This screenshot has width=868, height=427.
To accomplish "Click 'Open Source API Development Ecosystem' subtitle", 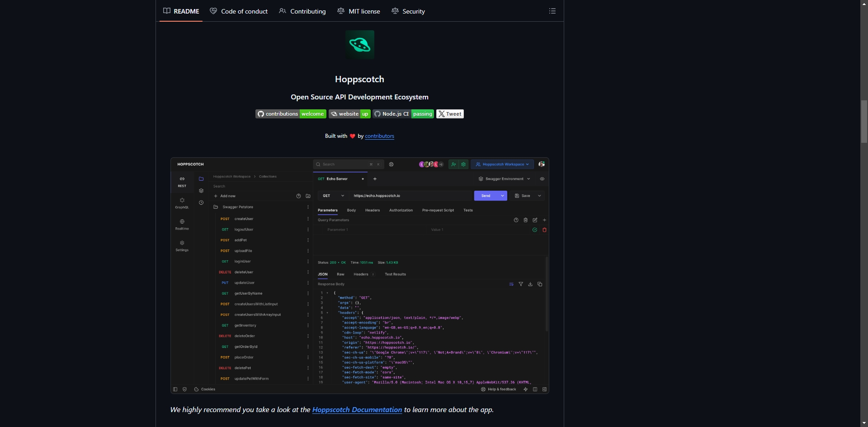I will tap(360, 97).
